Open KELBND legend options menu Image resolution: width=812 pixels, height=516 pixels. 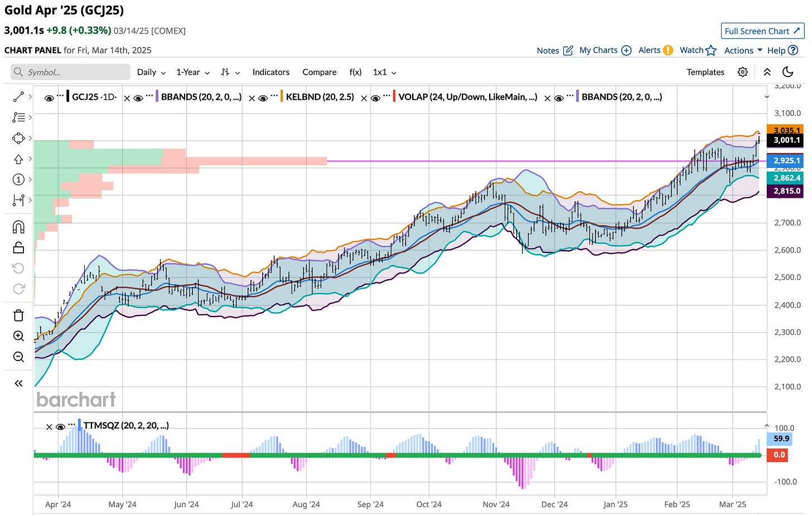click(274, 96)
